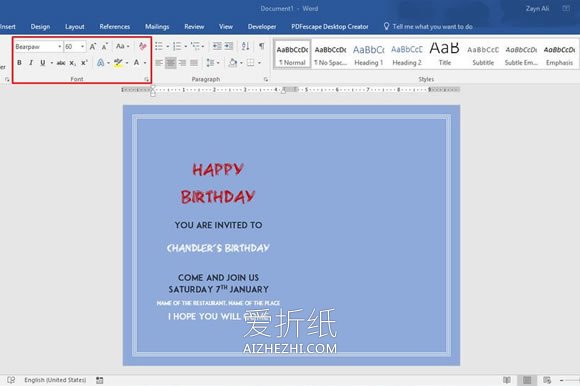
Task: Open PDFescape Desktop Creator tab
Action: coord(330,27)
